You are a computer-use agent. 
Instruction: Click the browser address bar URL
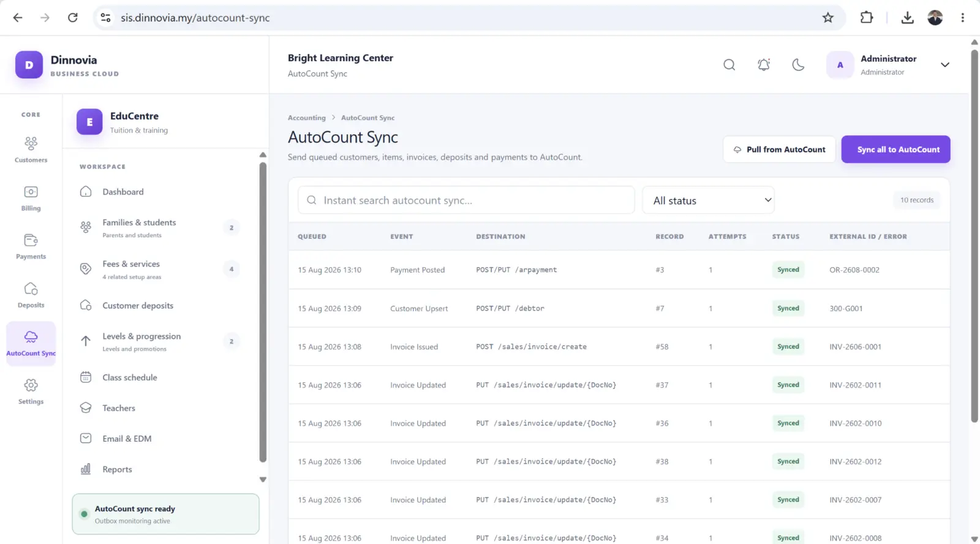(x=195, y=18)
